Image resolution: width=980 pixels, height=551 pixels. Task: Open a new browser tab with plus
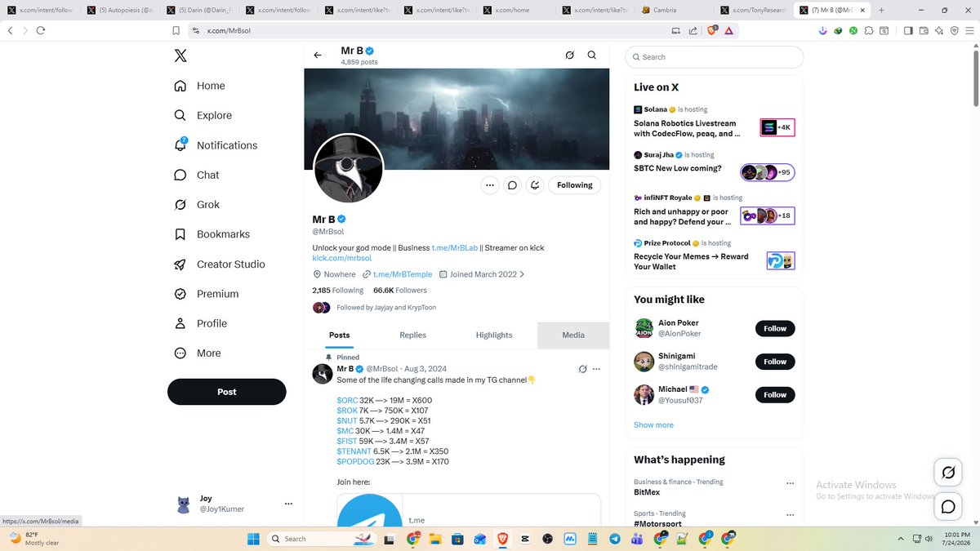881,11
